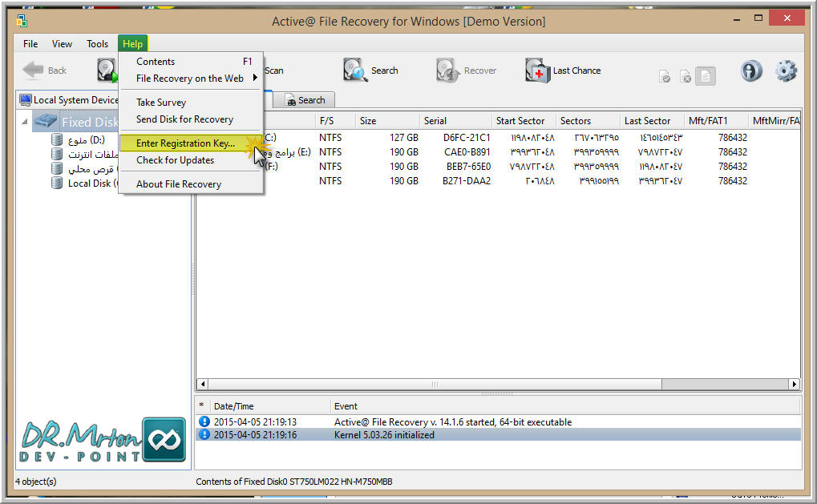Click the Search toolbar button with magnifier disk

pos(371,71)
